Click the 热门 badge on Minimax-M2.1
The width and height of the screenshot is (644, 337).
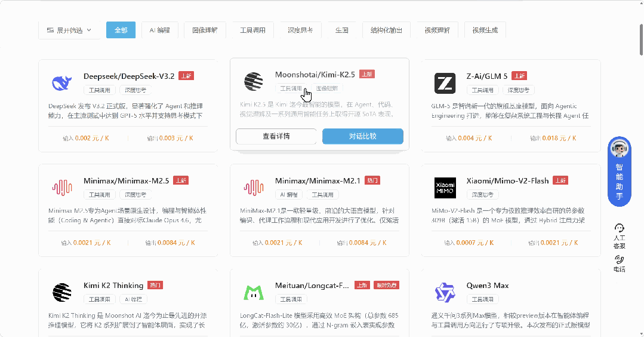pyautogui.click(x=372, y=180)
